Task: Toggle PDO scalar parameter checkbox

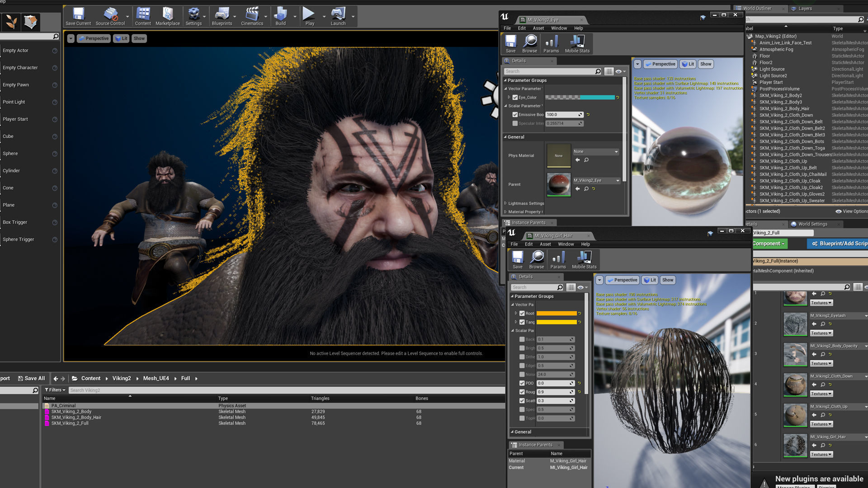Action: click(x=522, y=383)
